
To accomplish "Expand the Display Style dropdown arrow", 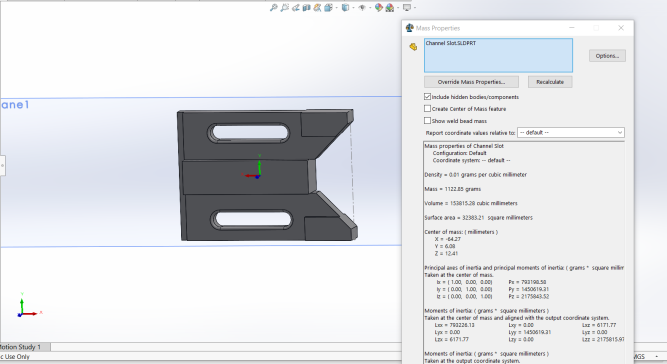I will 353,8.
